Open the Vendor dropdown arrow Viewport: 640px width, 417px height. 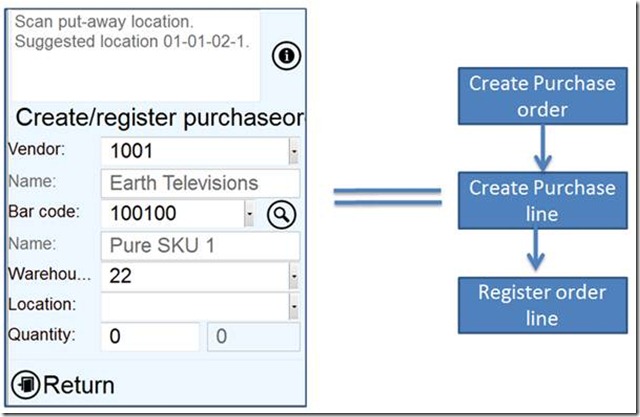(x=294, y=152)
